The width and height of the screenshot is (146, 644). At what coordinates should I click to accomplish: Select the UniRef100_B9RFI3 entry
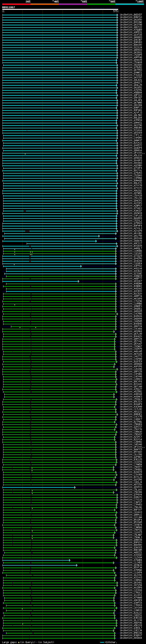(131, 108)
